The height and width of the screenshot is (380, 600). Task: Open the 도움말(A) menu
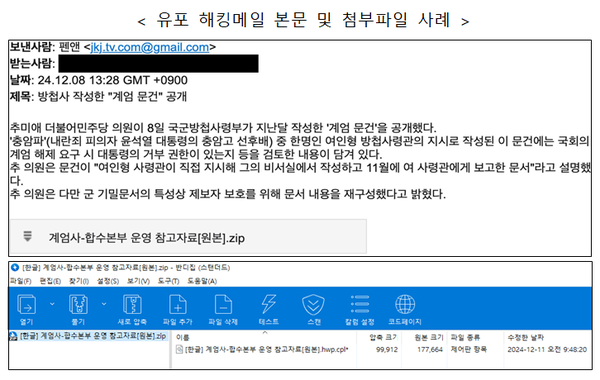click(x=202, y=281)
